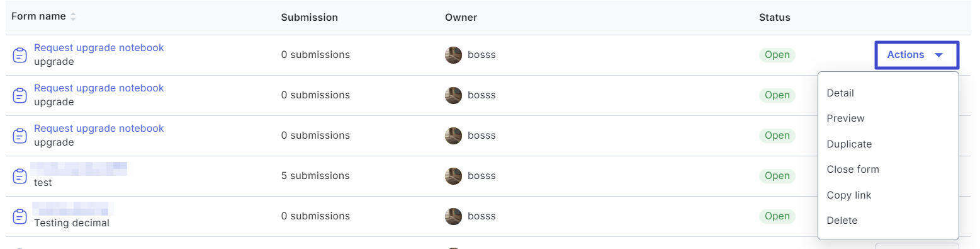
Task: Click the bosss avatar in the 5 submissions row
Action: 453,176
